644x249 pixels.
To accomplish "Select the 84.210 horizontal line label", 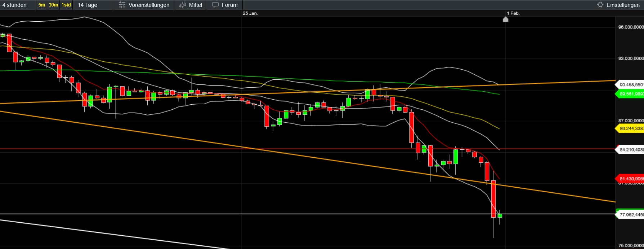I will [631, 149].
